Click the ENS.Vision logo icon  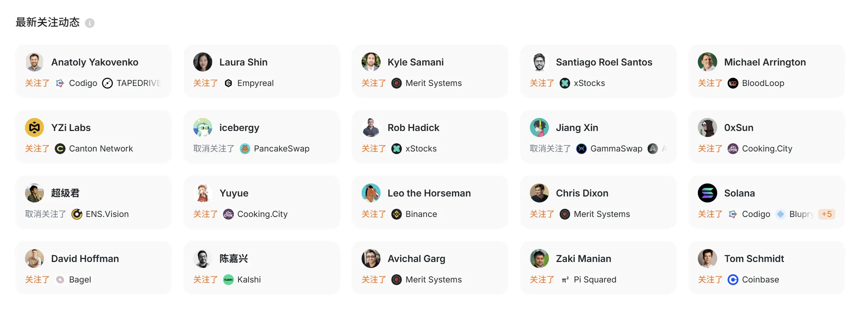click(77, 214)
